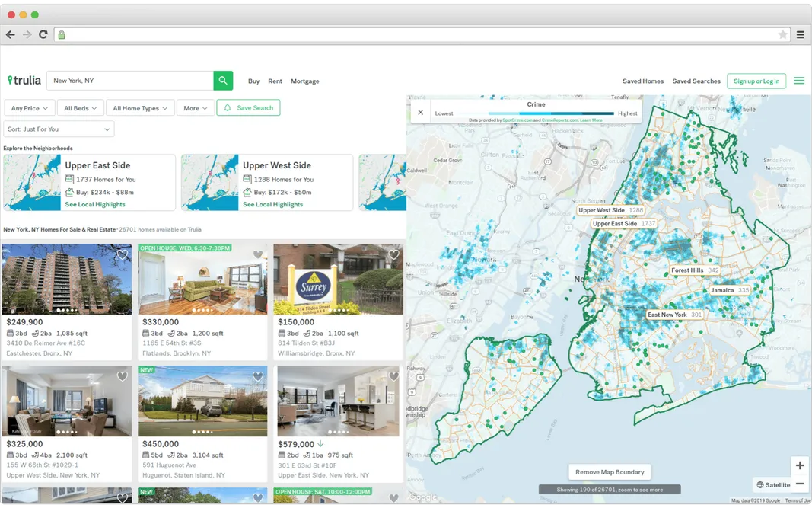Screen dimensions: 812x508
Task: Switch to the Rent tab
Action: 275,81
